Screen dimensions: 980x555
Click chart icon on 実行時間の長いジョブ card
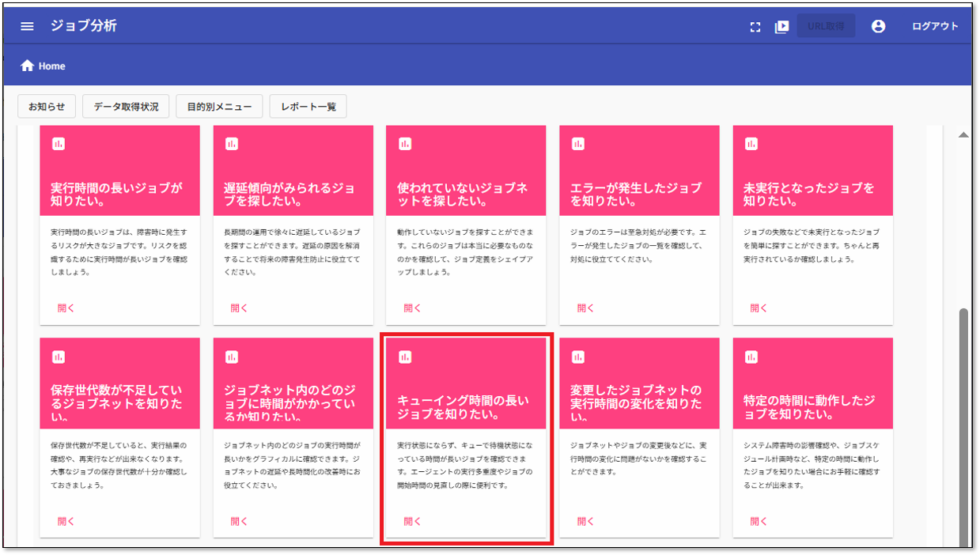(x=58, y=144)
